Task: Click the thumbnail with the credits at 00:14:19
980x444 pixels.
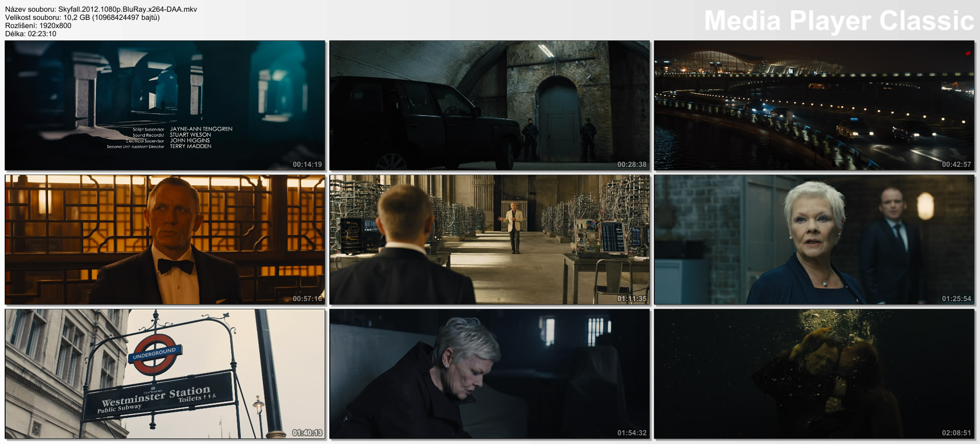Action: click(165, 105)
